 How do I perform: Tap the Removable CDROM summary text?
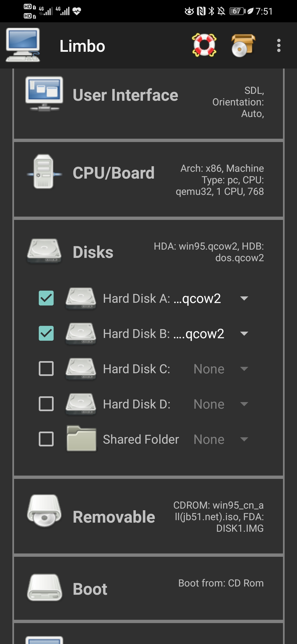tap(219, 517)
